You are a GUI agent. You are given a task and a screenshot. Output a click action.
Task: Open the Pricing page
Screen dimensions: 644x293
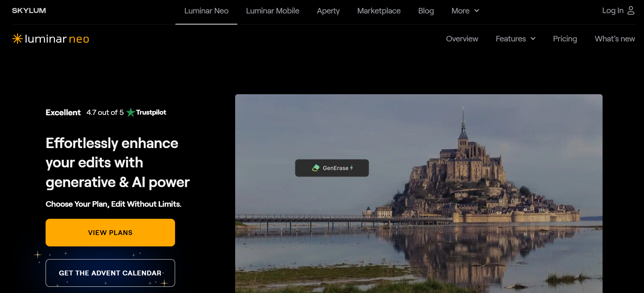(x=565, y=39)
